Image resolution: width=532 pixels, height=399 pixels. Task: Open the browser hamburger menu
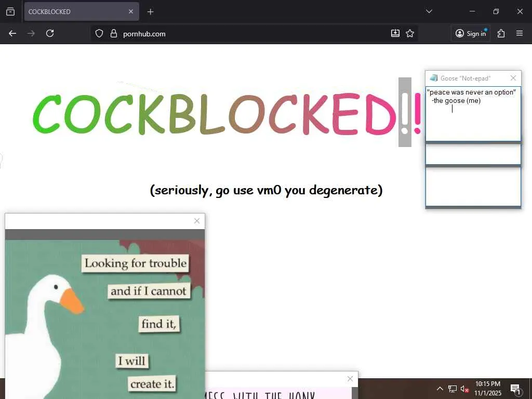[x=520, y=33]
